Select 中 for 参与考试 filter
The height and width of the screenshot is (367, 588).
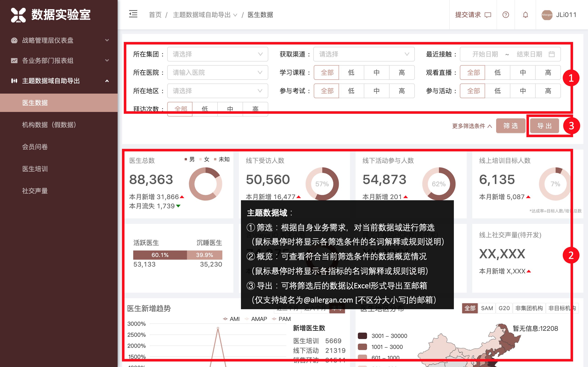[x=376, y=91]
